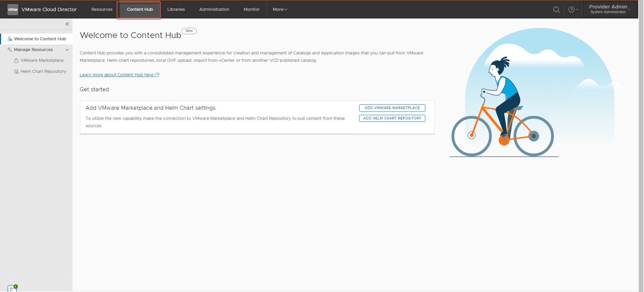The width and height of the screenshot is (644, 292).
Task: Open the Administration tab
Action: point(214,9)
